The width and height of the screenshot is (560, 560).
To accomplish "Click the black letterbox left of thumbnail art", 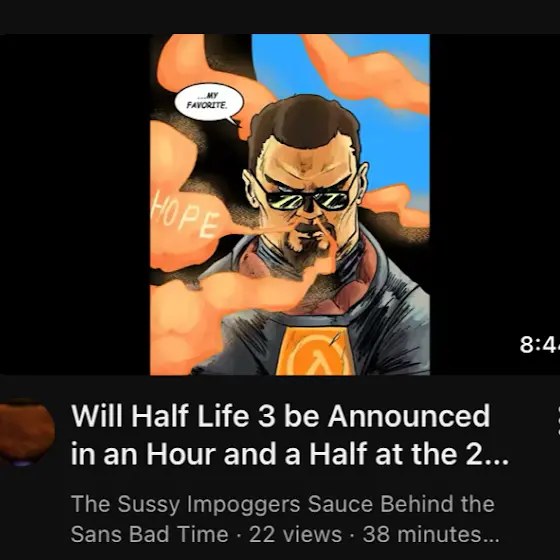I will pyautogui.click(x=75, y=204).
